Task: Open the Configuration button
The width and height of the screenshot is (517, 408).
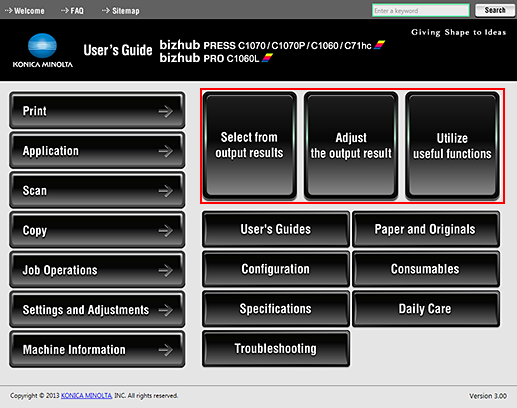Action: pyautogui.click(x=276, y=269)
